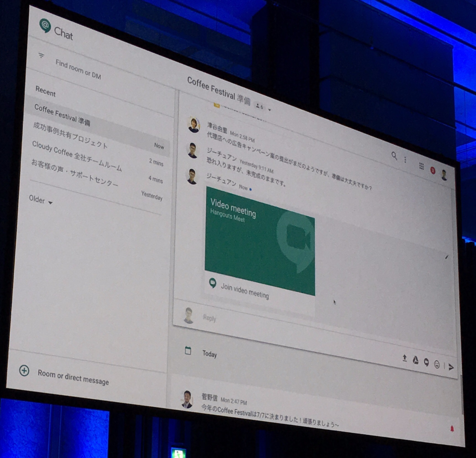Open the Video meeting Hangouts Meet card
This screenshot has width=476, height=458.
[x=260, y=241]
